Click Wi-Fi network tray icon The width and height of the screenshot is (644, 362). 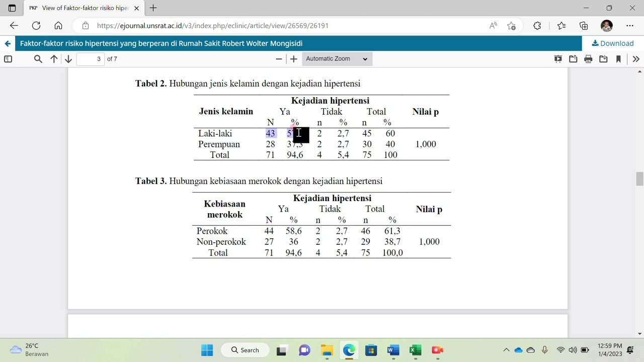click(x=560, y=350)
